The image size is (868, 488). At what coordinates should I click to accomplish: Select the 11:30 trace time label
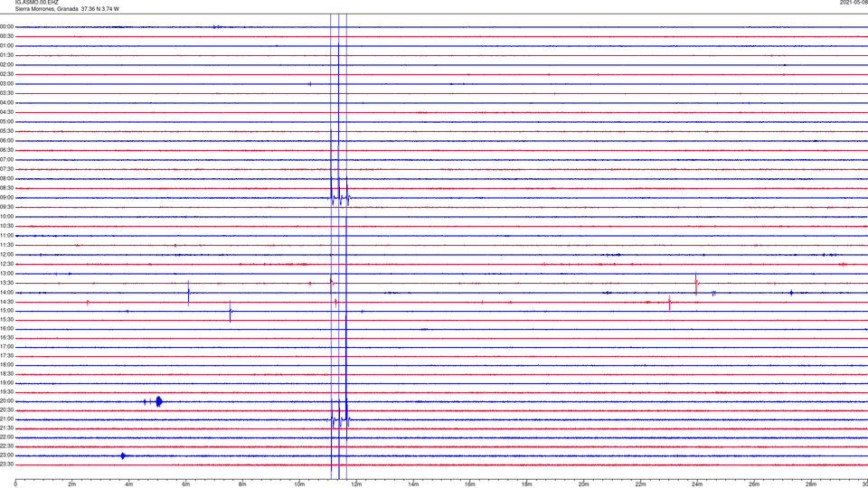pos(6,245)
